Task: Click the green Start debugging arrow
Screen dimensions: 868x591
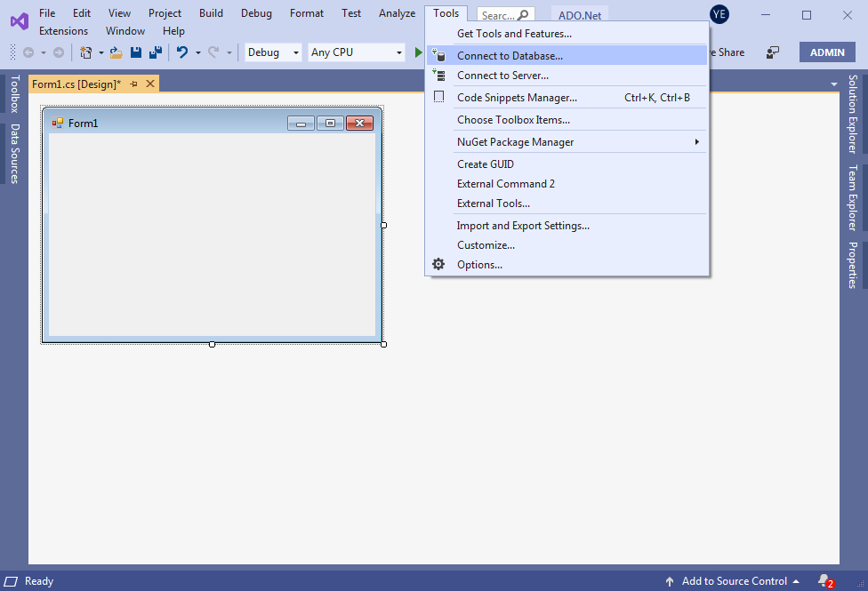Action: [418, 52]
